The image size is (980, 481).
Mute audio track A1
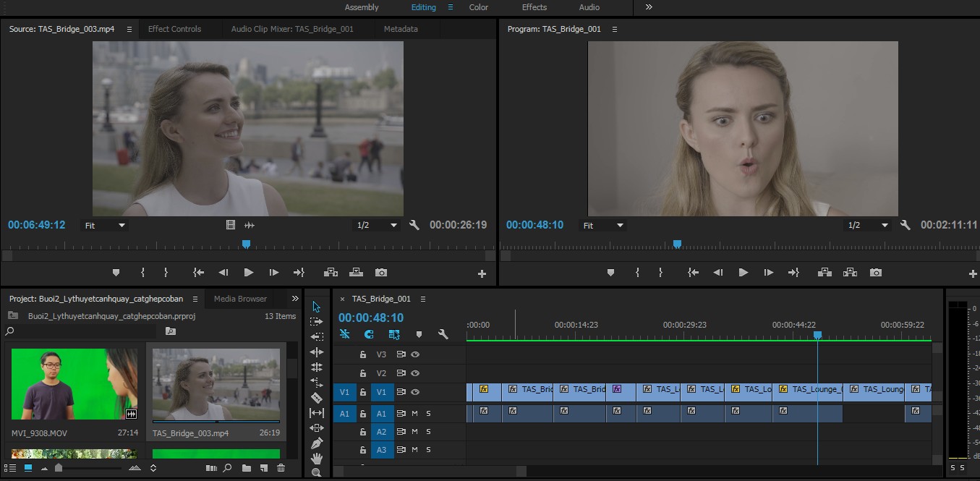point(415,414)
